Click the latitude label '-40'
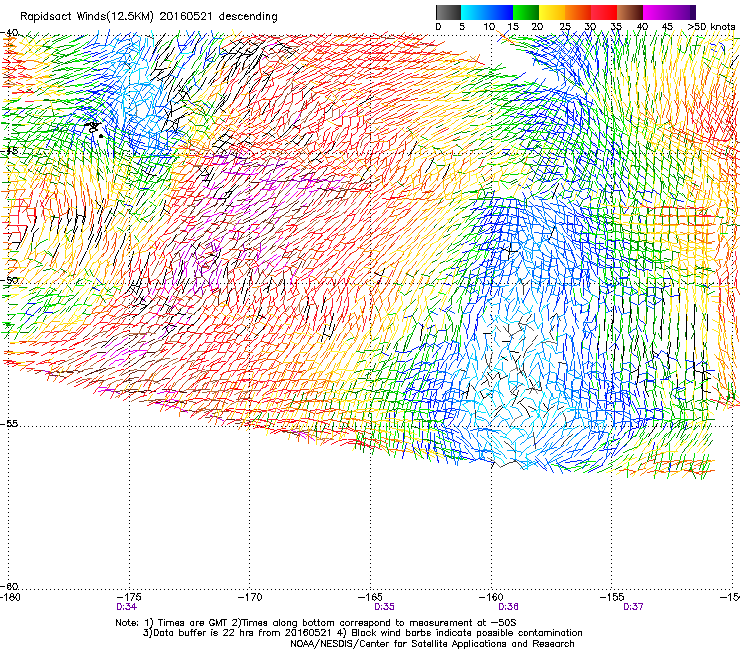This screenshot has width=740, height=650. pos(9,33)
